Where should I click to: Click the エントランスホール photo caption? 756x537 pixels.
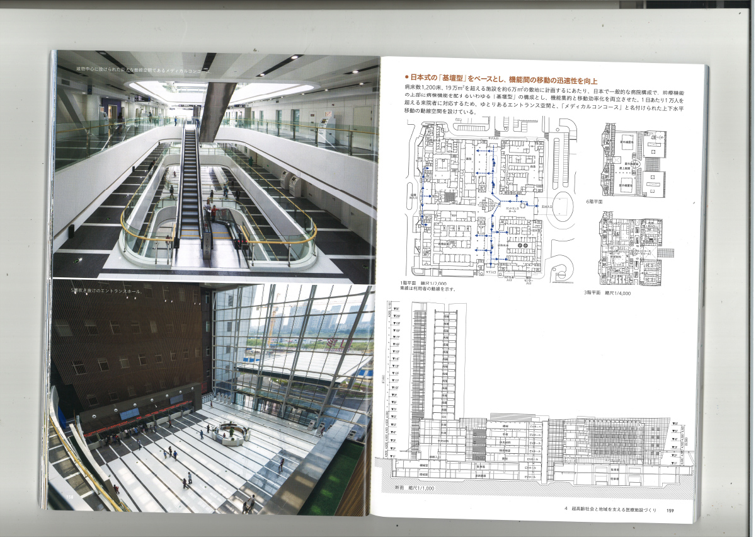pos(108,291)
